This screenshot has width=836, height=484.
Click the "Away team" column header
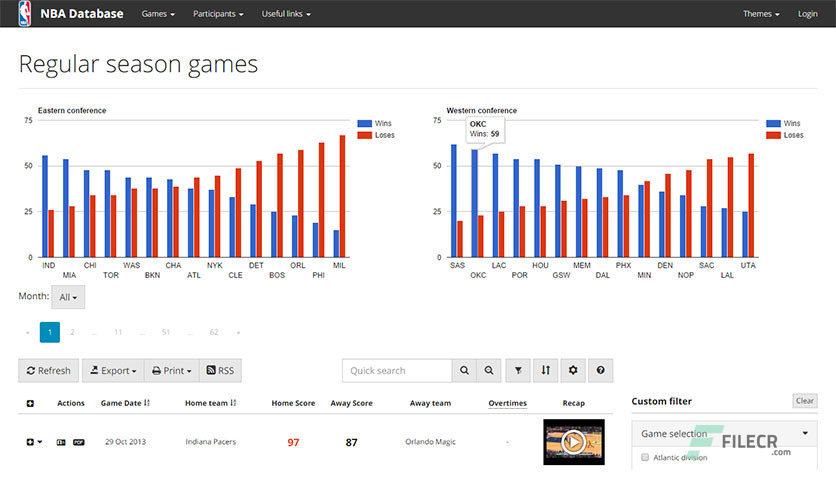pos(430,404)
